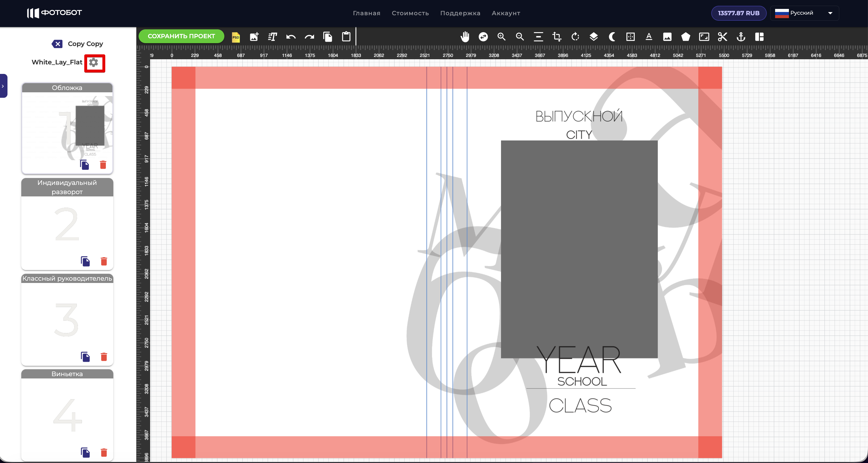Click the White_Lay_Flat template name
The height and width of the screenshot is (463, 868).
coord(57,62)
